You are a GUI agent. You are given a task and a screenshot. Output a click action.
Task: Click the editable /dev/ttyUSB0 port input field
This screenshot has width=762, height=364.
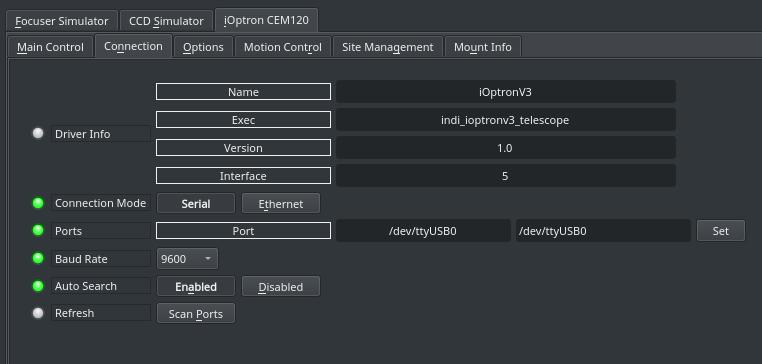(x=603, y=231)
